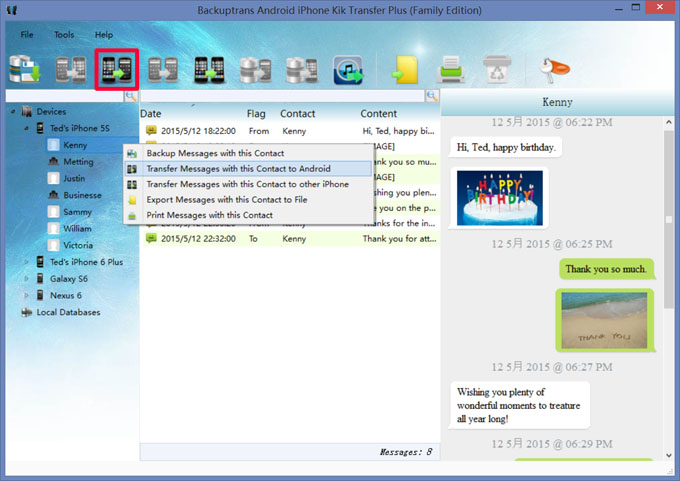Viewport: 680px width, 481px height.
Task: Sort by the Content column header
Action: [x=379, y=114]
